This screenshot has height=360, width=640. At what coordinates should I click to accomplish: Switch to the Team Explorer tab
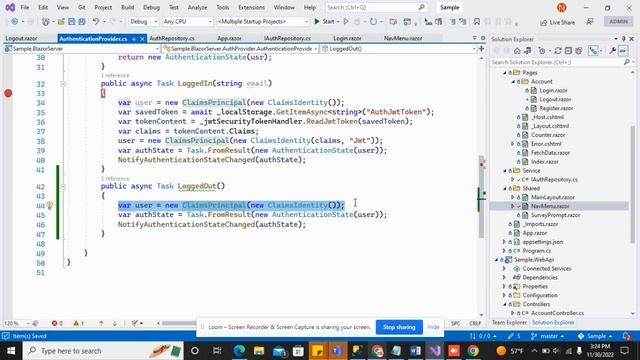pyautogui.click(x=509, y=323)
